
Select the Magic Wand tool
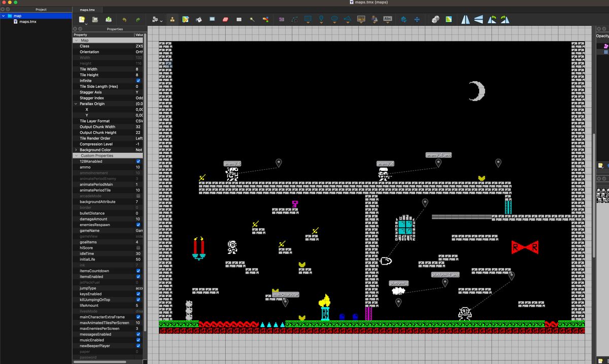(252, 19)
